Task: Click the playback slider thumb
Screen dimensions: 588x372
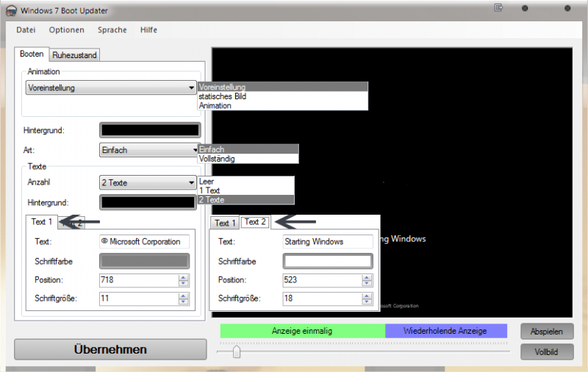Action: (237, 351)
